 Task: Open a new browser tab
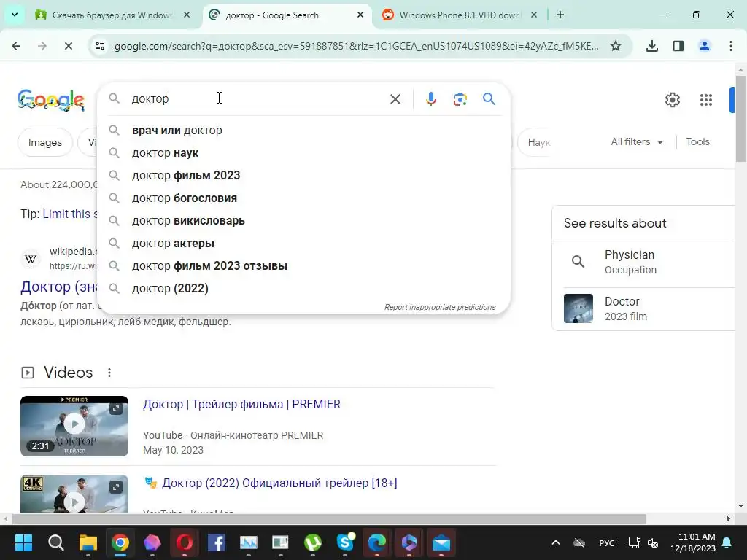560,15
